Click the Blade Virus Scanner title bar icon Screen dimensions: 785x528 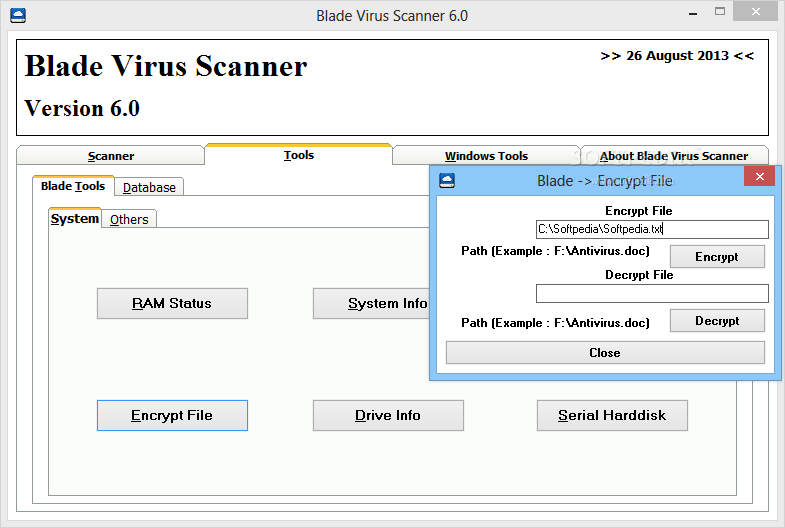[x=18, y=16]
